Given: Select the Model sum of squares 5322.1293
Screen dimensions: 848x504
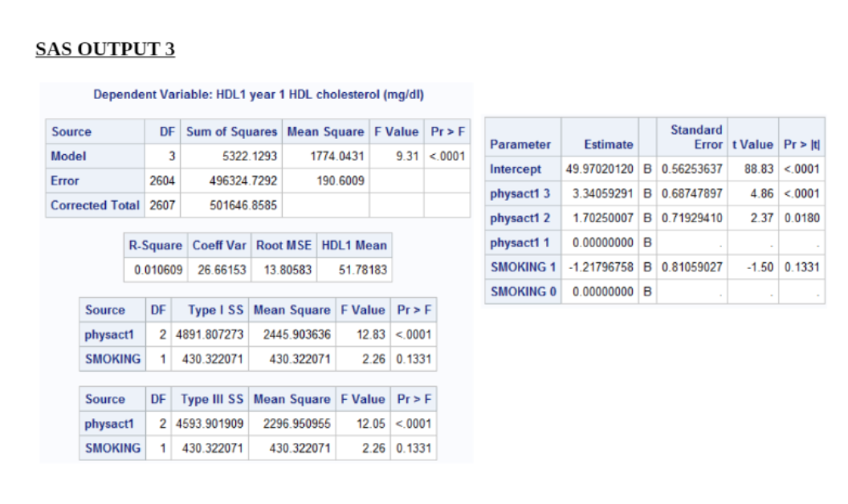Looking at the screenshot, I should click(249, 156).
